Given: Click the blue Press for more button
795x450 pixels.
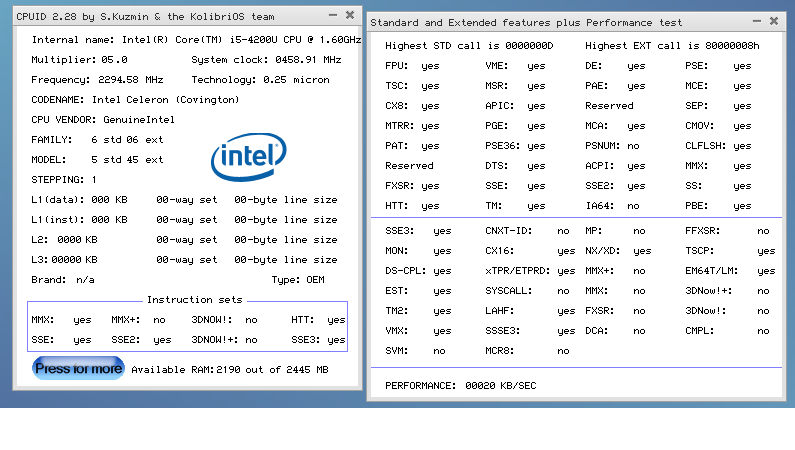Looking at the screenshot, I should click(78, 369).
